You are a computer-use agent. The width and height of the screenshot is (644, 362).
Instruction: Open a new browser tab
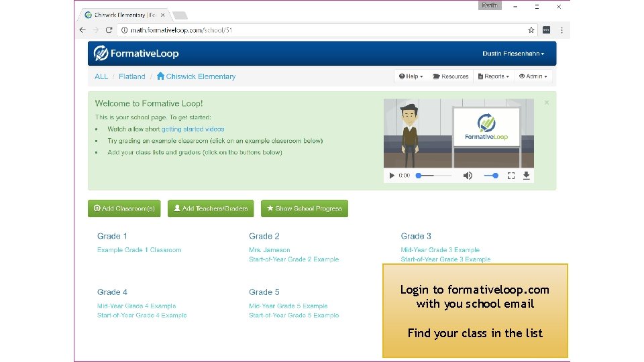(180, 15)
